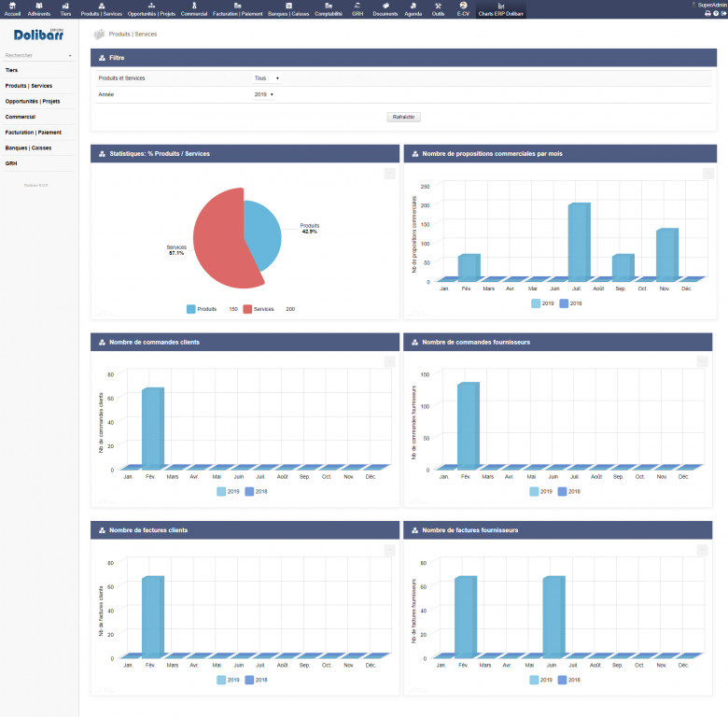Open the Accueil home icon in top bar
The image size is (728, 717).
click(x=12, y=7)
